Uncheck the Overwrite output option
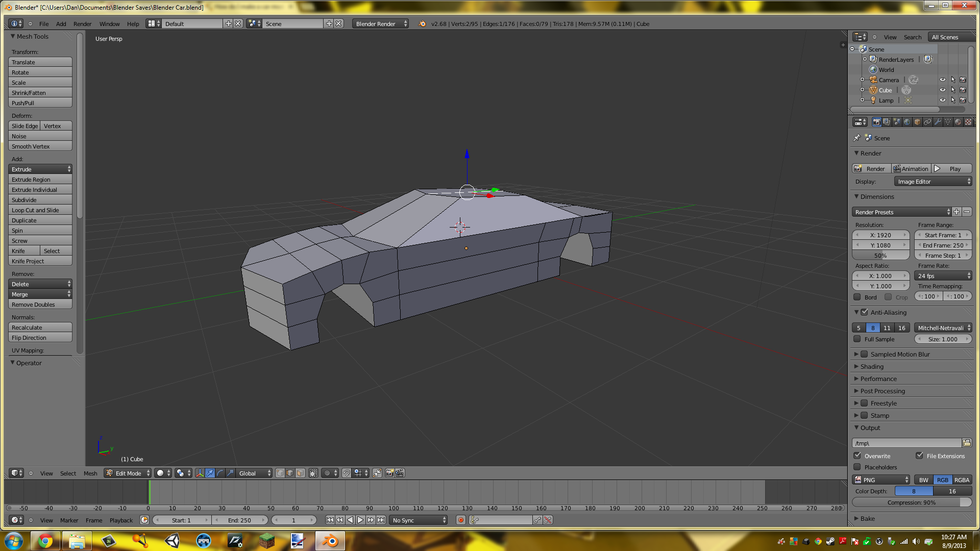Screen dimensions: 980x551 [857, 456]
